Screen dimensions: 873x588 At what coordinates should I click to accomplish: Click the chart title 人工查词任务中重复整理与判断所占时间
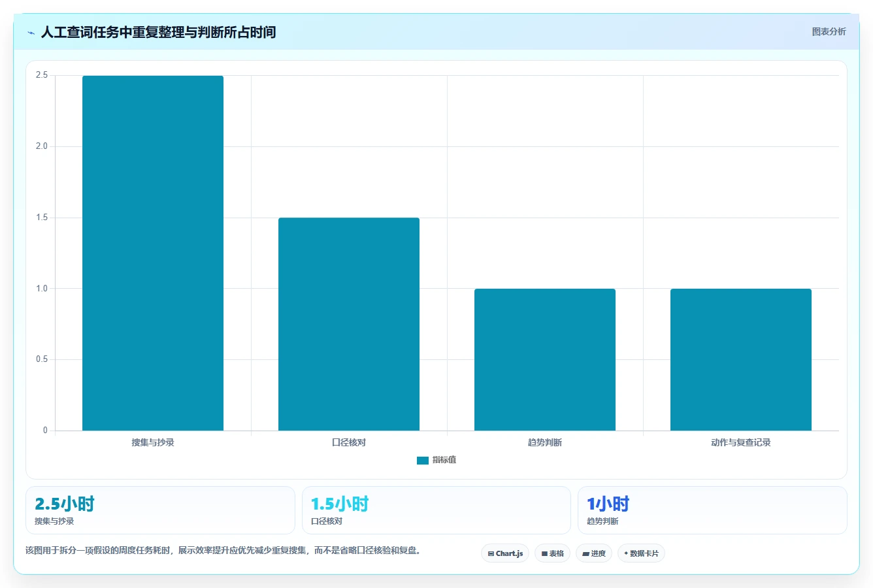158,32
